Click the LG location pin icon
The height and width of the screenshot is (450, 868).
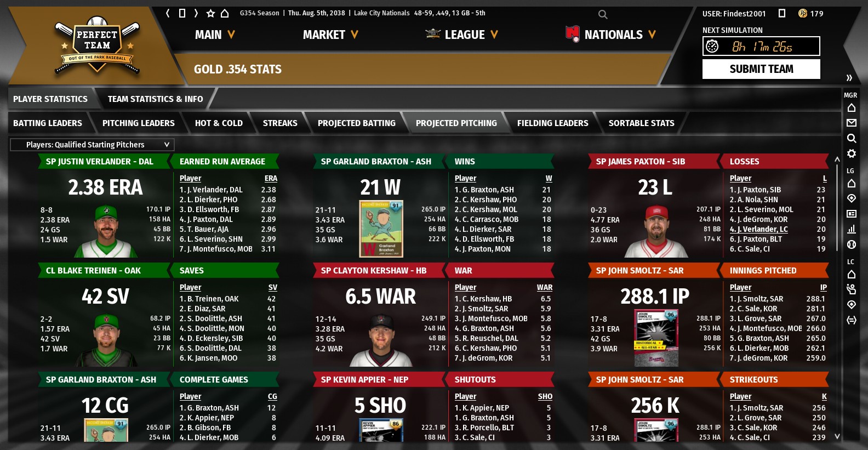pyautogui.click(x=852, y=198)
